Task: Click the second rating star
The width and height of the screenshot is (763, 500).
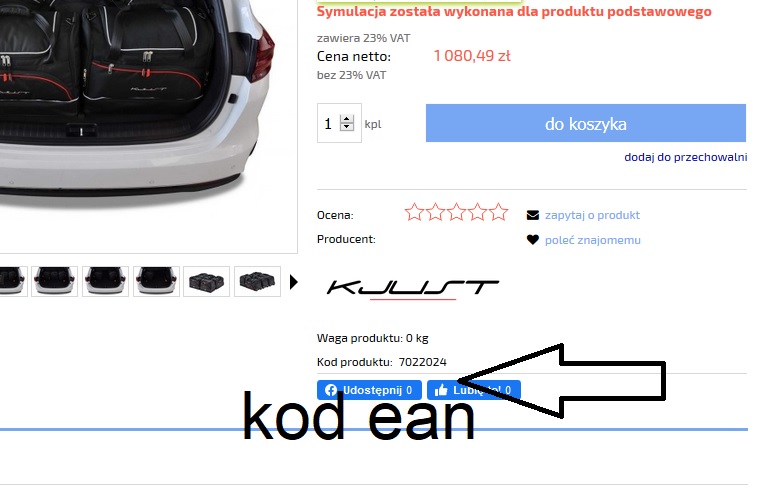Action: click(x=436, y=212)
